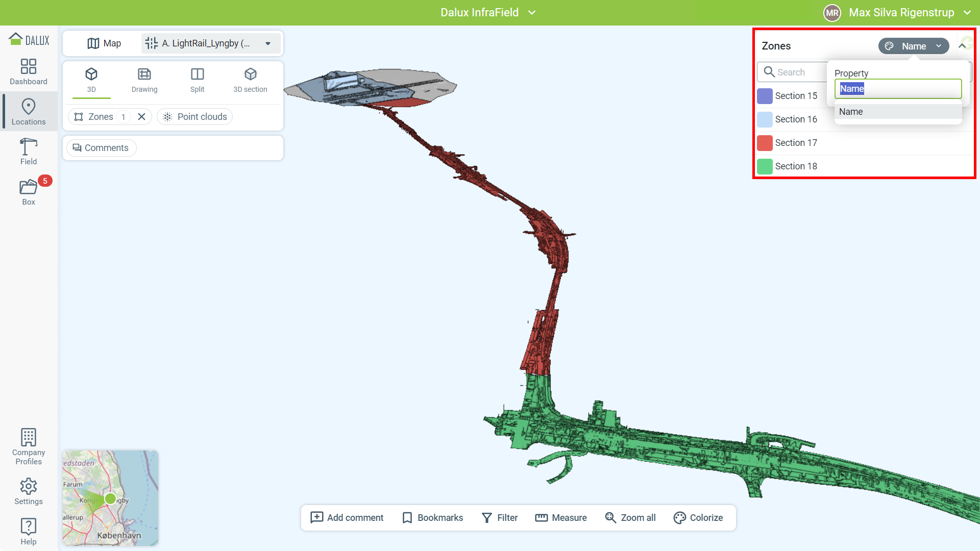Click the Search field in Zones

[792, 72]
